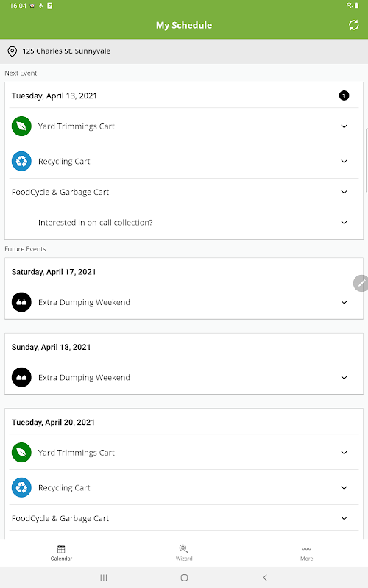Expand Recycling Cart chevron for April 20
368x588 pixels.
[344, 488]
